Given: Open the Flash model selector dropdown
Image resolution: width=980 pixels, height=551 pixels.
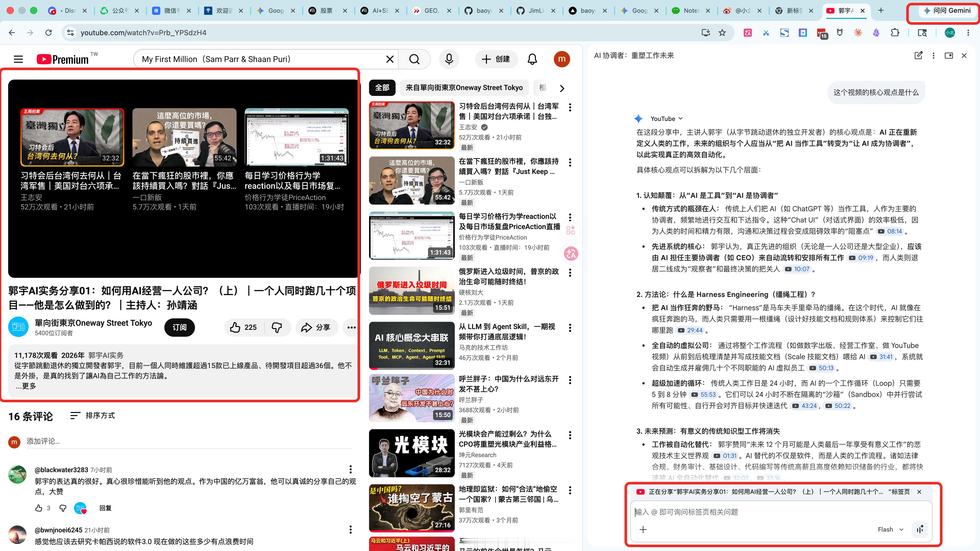Looking at the screenshot, I should 890,529.
